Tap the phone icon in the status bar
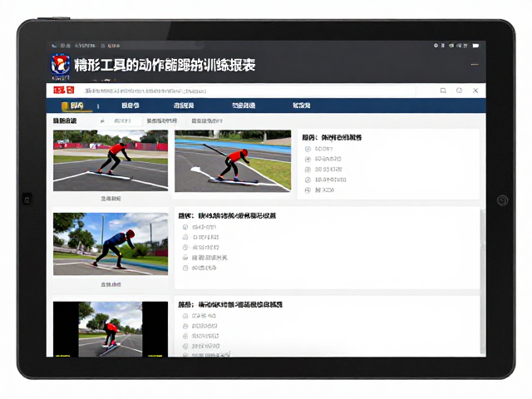The image size is (532, 399). point(54,46)
